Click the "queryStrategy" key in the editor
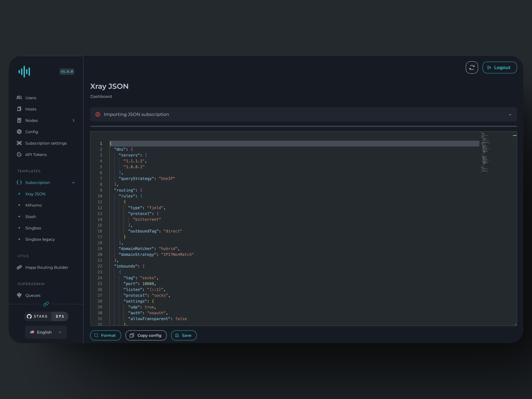The image size is (532, 399). pos(136,178)
